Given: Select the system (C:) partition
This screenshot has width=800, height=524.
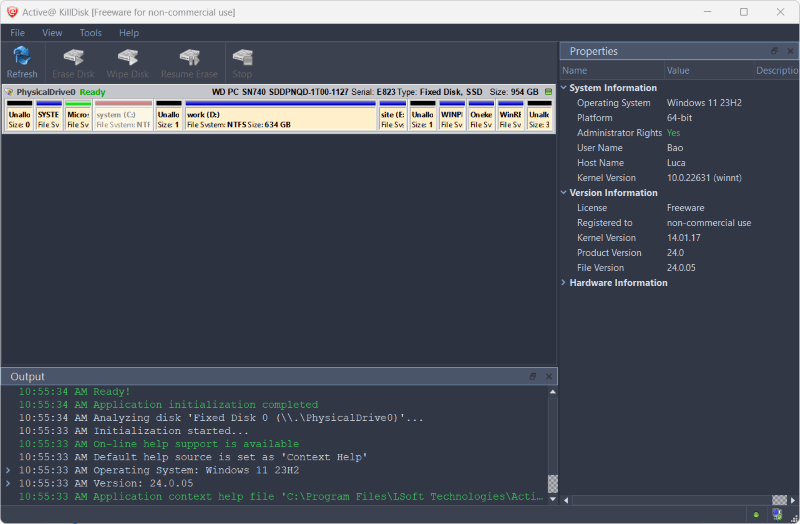Looking at the screenshot, I should [x=123, y=116].
